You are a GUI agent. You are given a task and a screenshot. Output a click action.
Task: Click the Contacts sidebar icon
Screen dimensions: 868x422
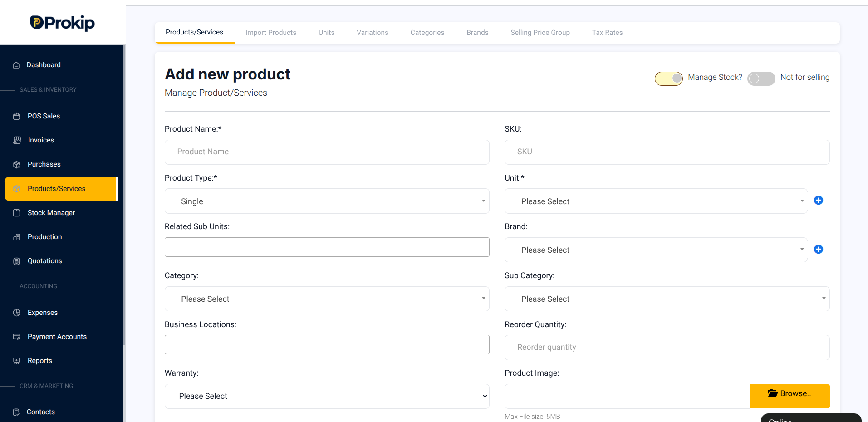coord(16,412)
